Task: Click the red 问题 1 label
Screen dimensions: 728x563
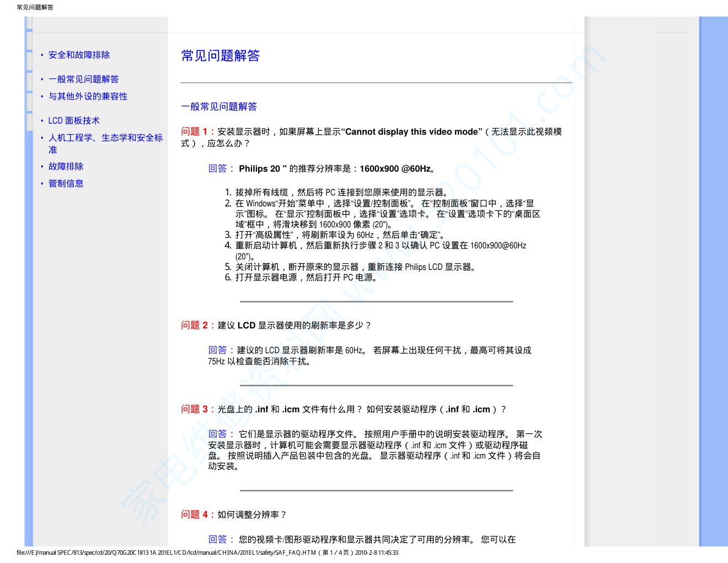Action: (195, 132)
